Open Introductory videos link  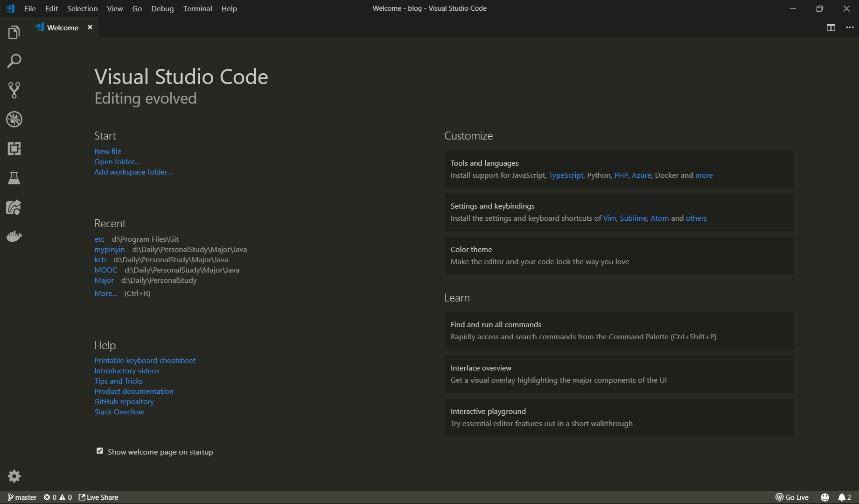pyautogui.click(x=127, y=371)
